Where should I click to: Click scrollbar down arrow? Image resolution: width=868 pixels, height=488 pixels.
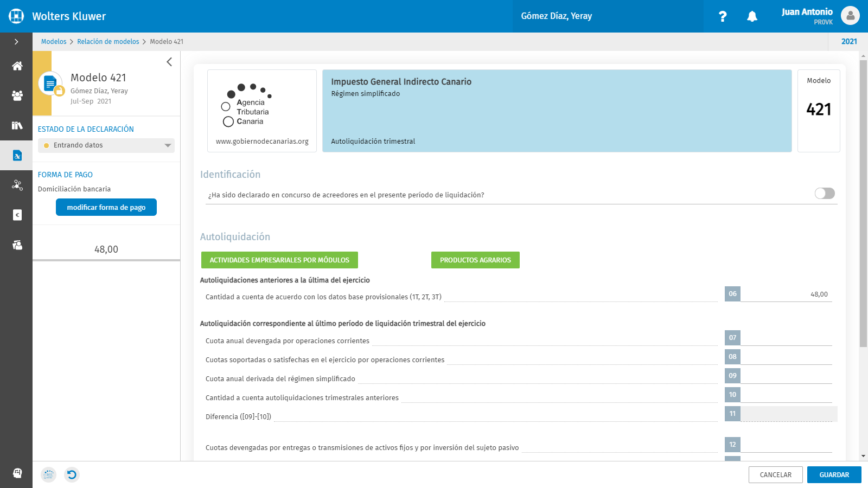[863, 457]
